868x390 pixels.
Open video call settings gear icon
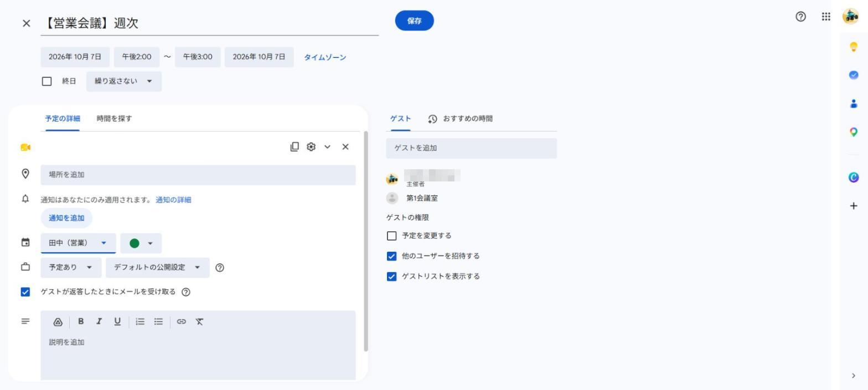coord(311,147)
